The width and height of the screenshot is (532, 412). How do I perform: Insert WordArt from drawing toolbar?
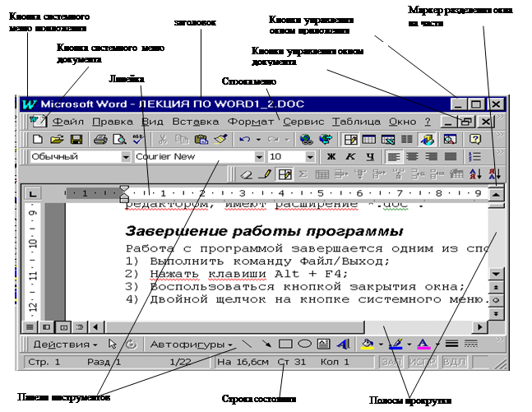342,344
